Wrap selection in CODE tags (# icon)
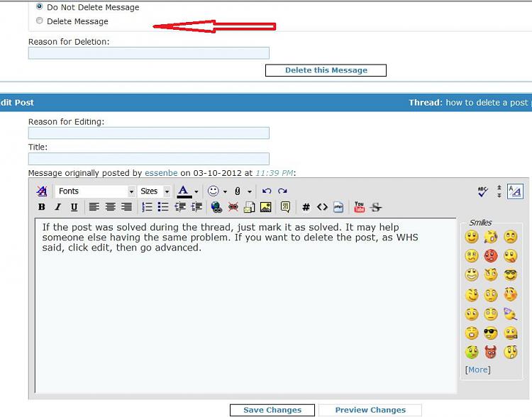The height and width of the screenshot is (417, 532). (x=306, y=207)
